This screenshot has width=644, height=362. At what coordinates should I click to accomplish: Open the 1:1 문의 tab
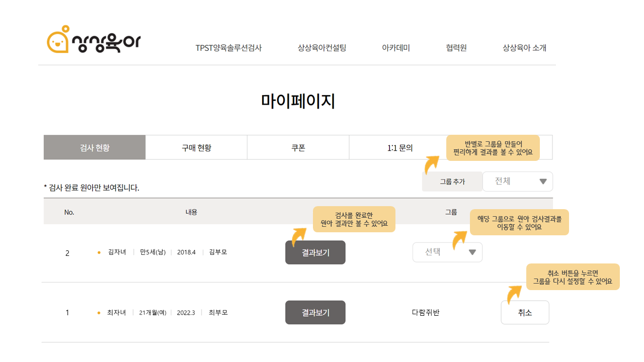point(400,147)
